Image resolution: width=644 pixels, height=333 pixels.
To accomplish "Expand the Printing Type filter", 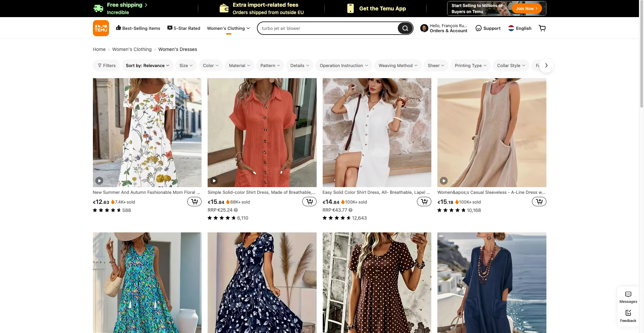I will (x=471, y=65).
